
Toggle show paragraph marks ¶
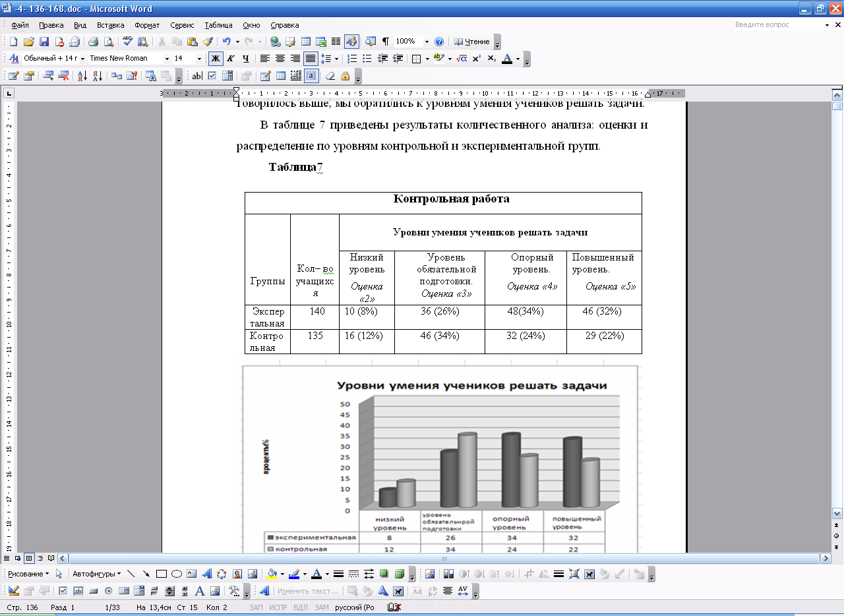click(x=386, y=42)
